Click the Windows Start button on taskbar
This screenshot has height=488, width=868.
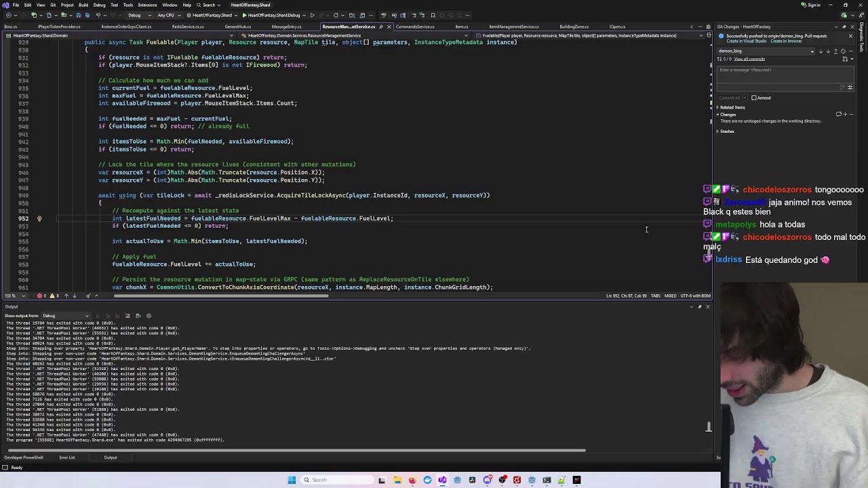point(292,480)
